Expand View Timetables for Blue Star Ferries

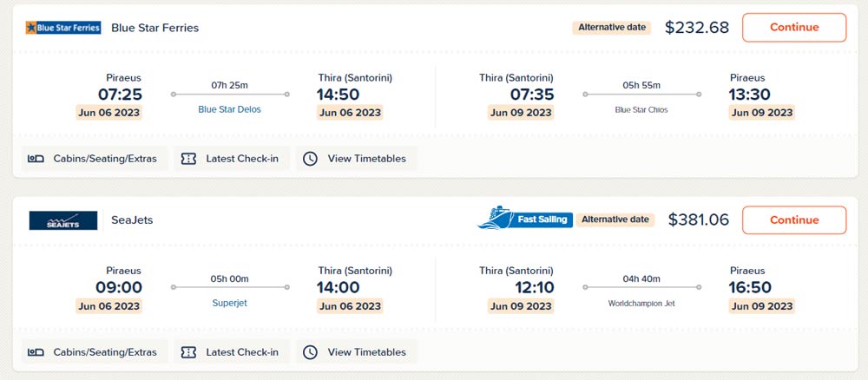point(366,159)
